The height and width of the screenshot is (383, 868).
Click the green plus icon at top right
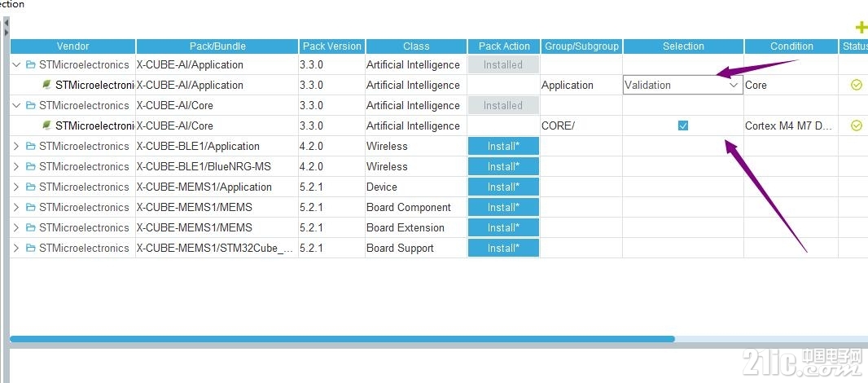861,27
